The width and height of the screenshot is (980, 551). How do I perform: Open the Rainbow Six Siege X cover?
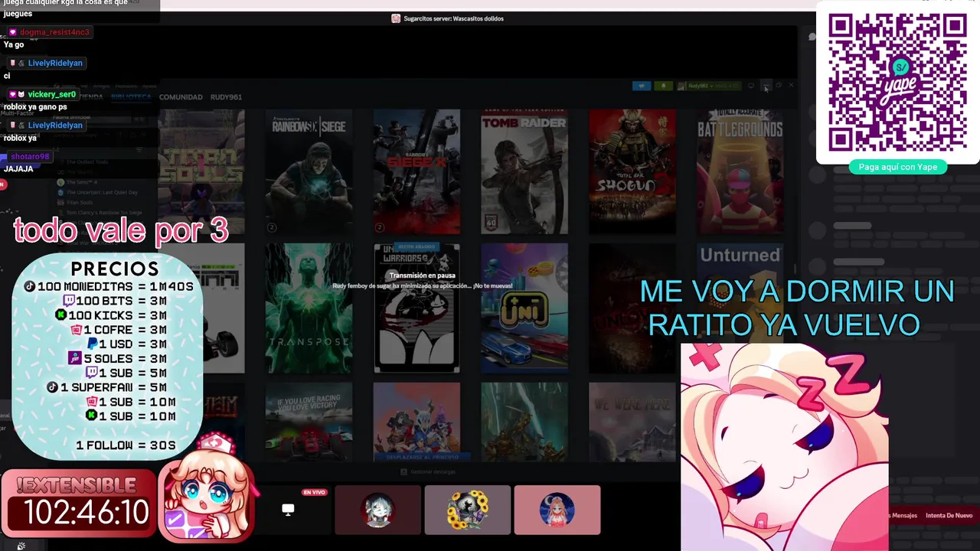(x=416, y=172)
